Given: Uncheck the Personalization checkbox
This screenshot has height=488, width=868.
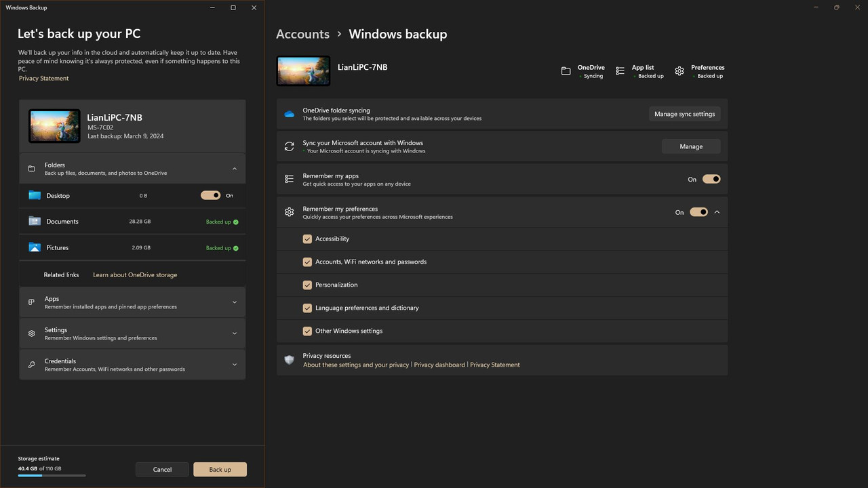Looking at the screenshot, I should pos(307,285).
